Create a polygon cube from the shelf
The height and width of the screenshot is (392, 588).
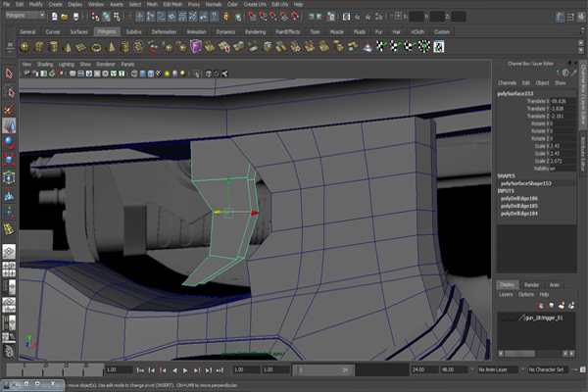[x=39, y=47]
